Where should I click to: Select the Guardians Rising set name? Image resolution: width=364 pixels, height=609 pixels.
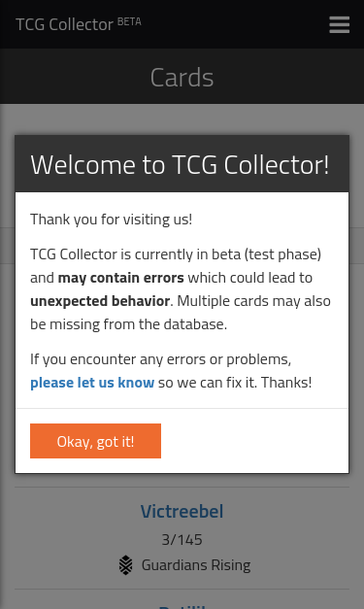[x=196, y=565]
